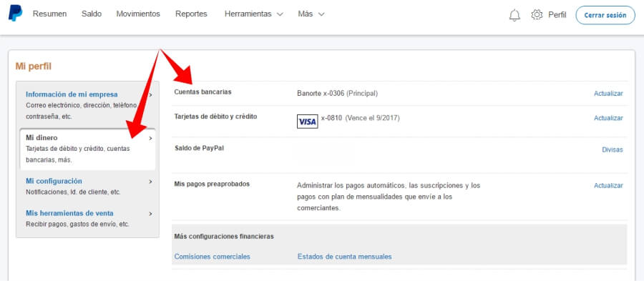Click the Administrar los pagos automáticos description
The width and height of the screenshot is (644, 281).
click(x=389, y=197)
